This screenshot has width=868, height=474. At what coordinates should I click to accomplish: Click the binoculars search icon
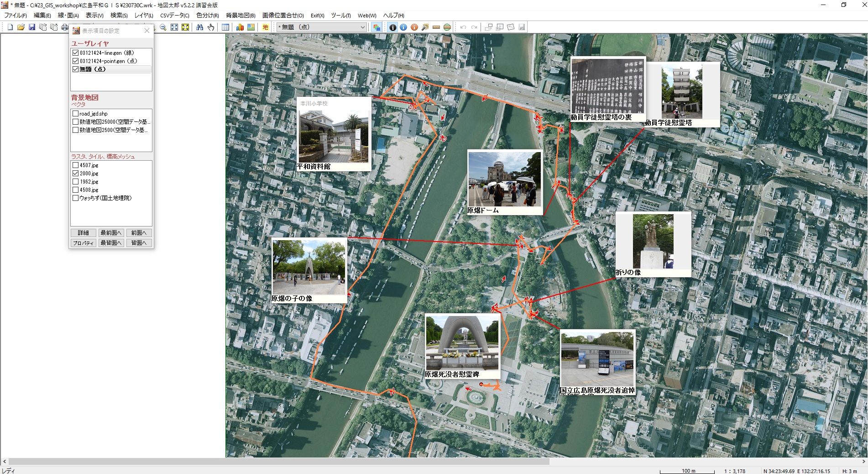point(199,27)
